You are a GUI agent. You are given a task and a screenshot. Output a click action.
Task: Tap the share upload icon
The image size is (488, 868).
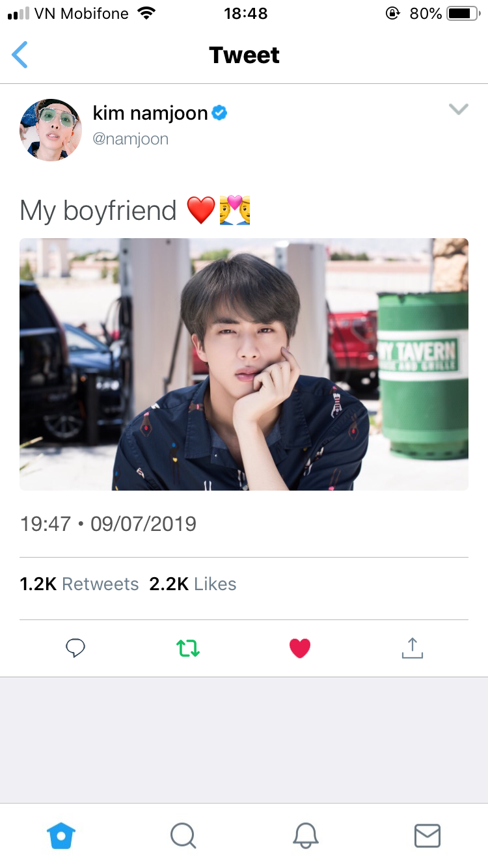[x=412, y=647]
